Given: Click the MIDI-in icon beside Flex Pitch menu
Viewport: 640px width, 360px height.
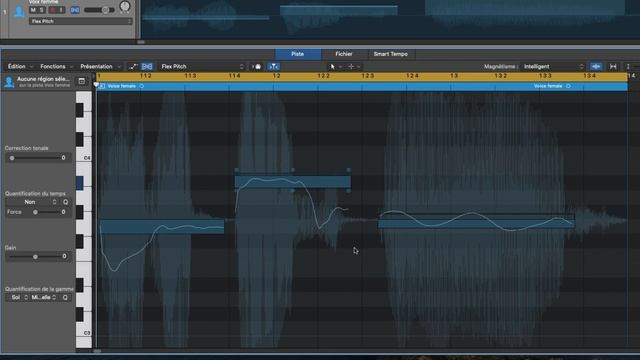Looking at the screenshot, I should pyautogui.click(x=257, y=67).
